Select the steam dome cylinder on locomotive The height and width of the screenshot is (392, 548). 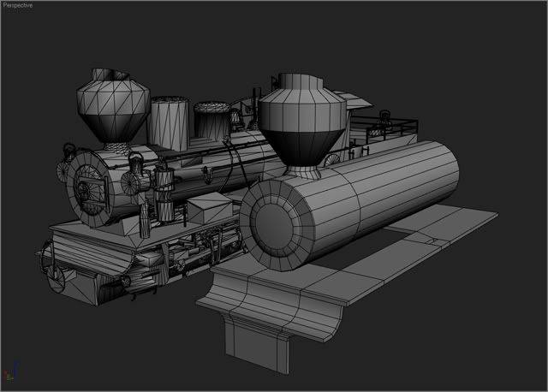tap(169, 124)
